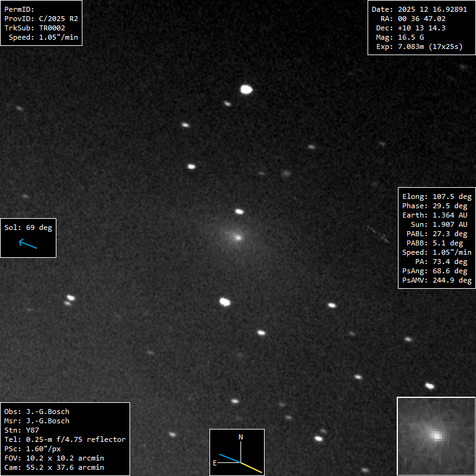The image size is (476, 476).
Task: Click the Sol: 69 deg label
Action: [29, 227]
